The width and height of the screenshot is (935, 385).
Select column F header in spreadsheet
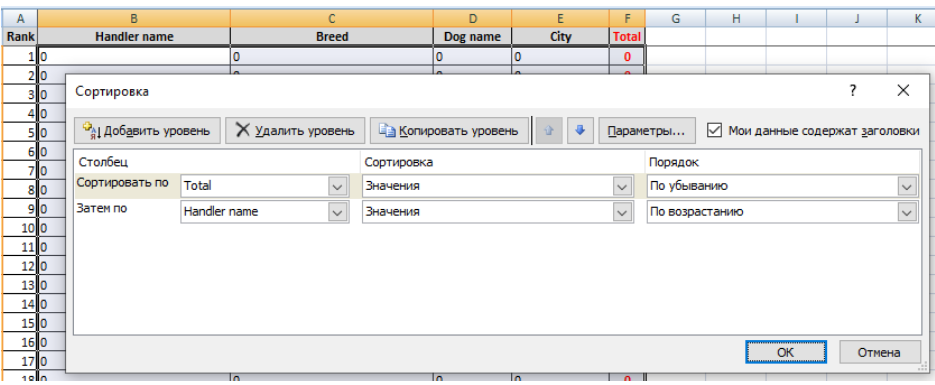pyautogui.click(x=627, y=18)
